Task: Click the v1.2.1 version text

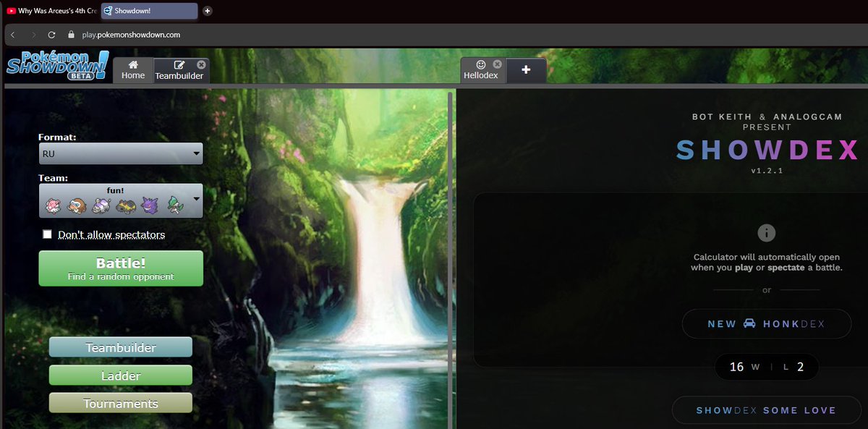Action: (767, 171)
